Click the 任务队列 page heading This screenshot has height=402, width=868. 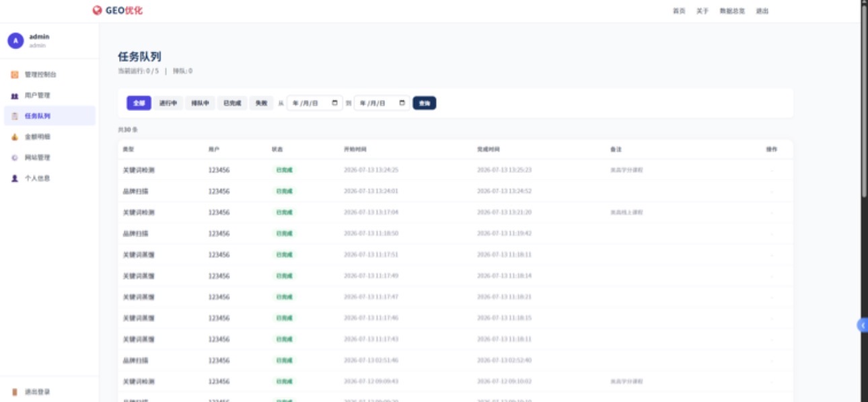139,56
